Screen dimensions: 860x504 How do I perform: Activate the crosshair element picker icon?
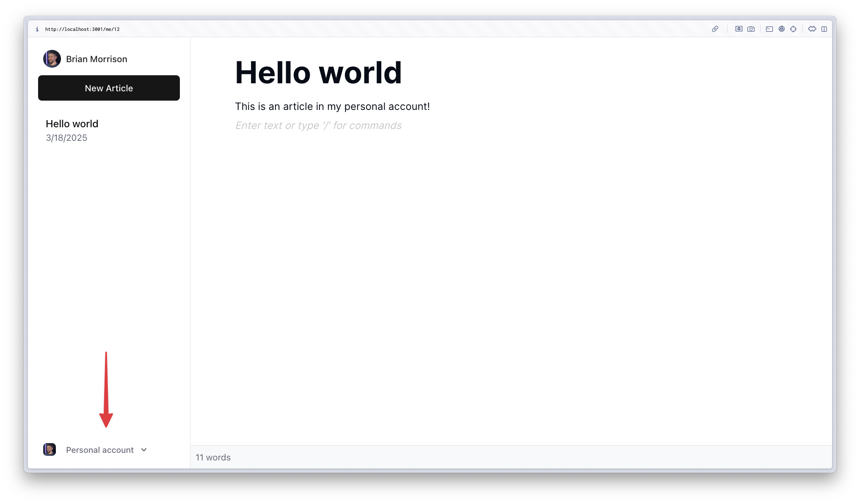coord(794,29)
